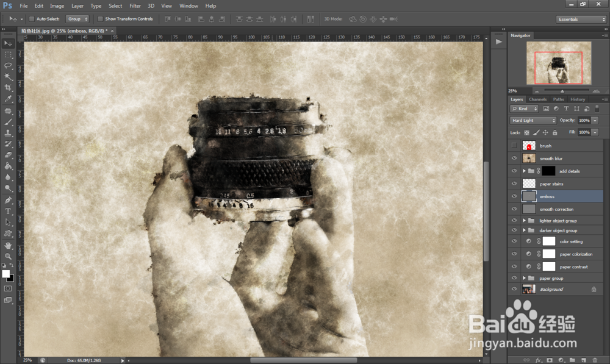Select the paper colorization layer
This screenshot has height=364, width=610.
pyautogui.click(x=556, y=254)
